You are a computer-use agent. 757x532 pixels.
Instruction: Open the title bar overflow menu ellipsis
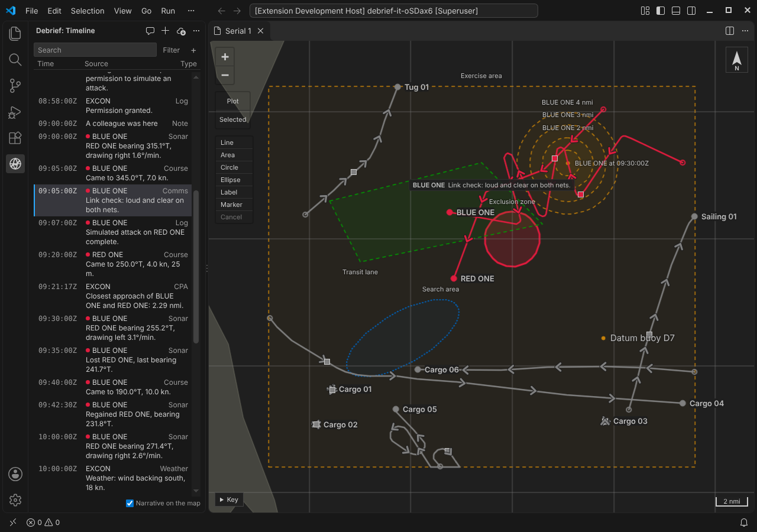click(190, 11)
